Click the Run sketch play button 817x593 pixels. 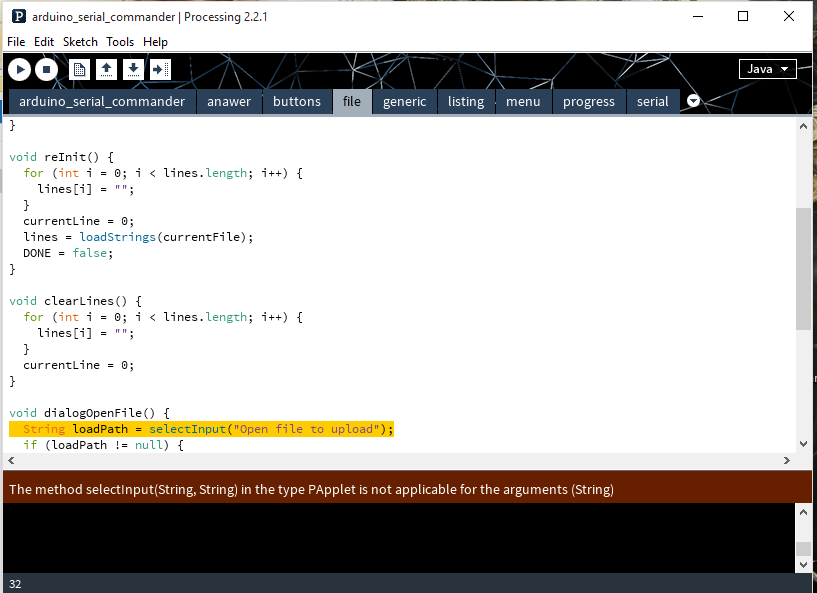[19, 69]
